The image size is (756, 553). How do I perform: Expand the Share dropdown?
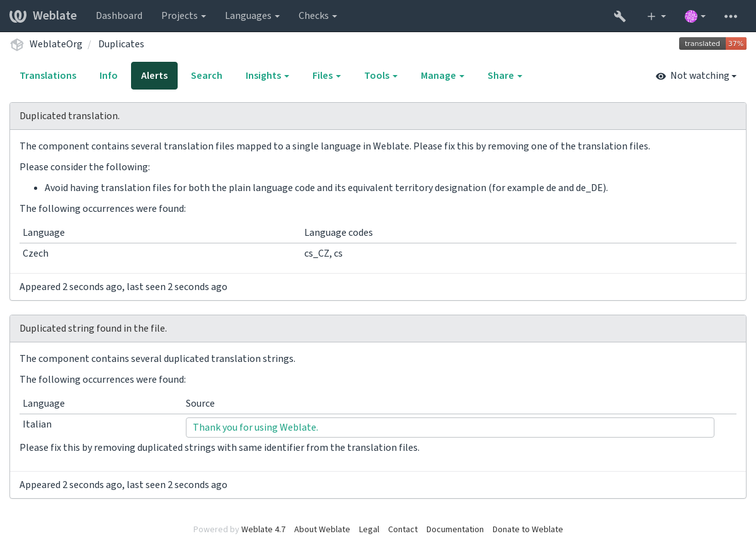(x=505, y=76)
